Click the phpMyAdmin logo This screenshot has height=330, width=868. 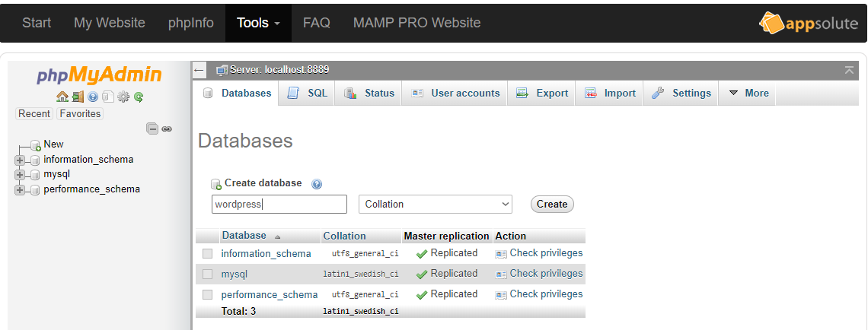coord(100,75)
